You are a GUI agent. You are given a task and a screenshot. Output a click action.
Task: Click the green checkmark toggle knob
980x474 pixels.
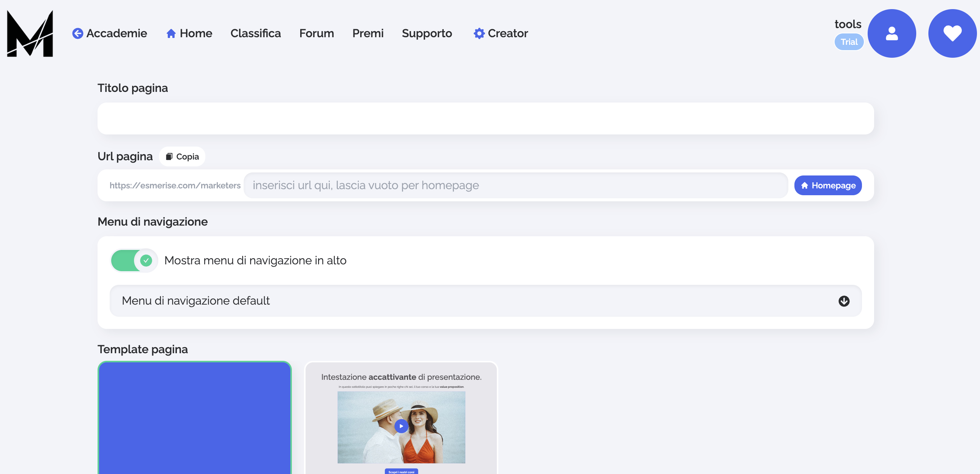click(146, 261)
